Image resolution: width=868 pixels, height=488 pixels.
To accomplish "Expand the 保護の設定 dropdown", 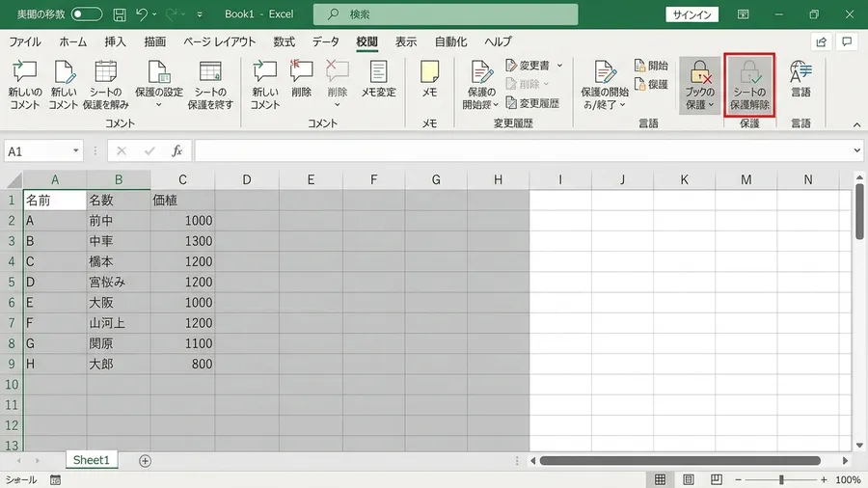I will (x=159, y=104).
